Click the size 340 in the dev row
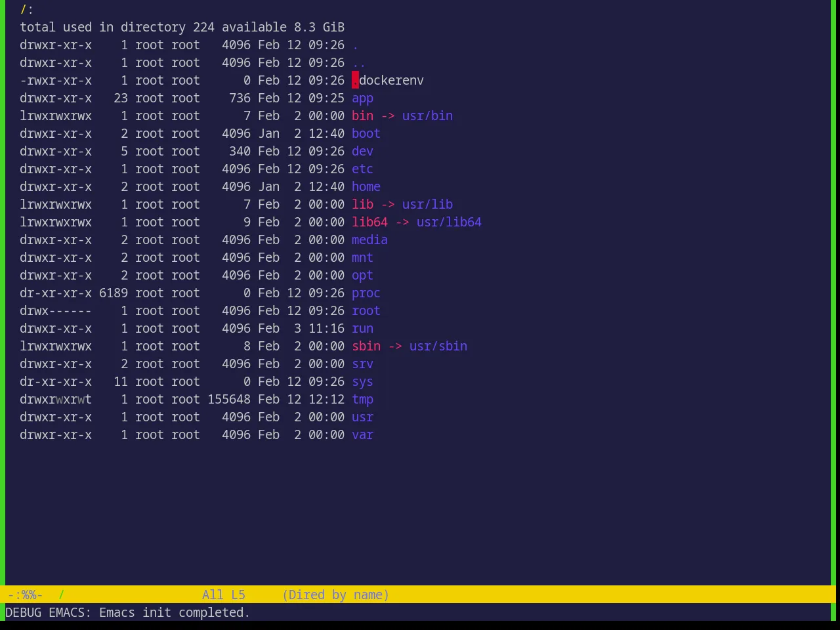 [x=240, y=152]
